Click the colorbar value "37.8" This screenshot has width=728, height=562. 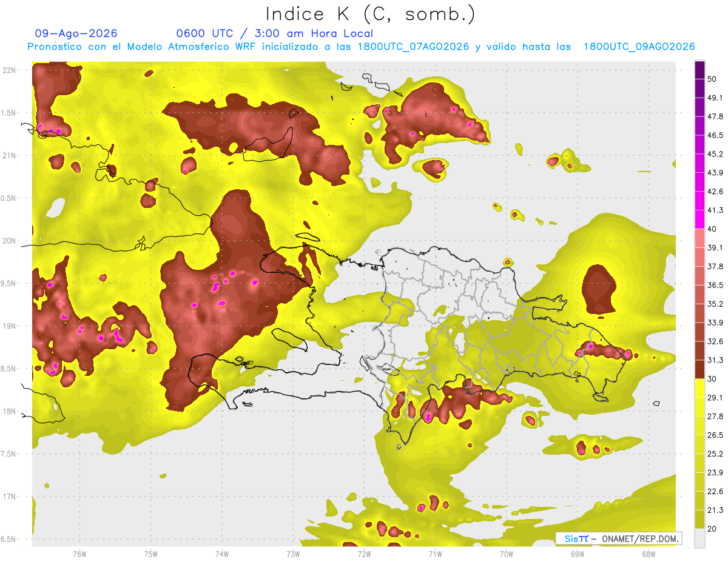tap(715, 267)
